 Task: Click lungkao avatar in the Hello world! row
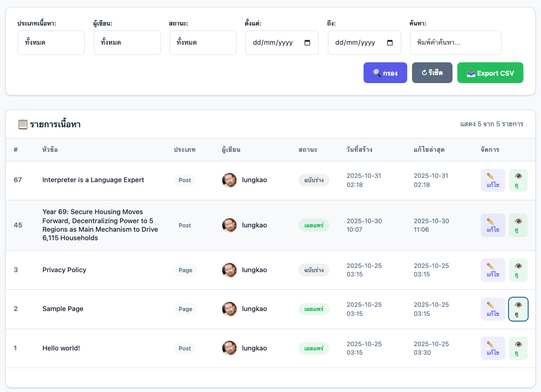click(x=229, y=348)
